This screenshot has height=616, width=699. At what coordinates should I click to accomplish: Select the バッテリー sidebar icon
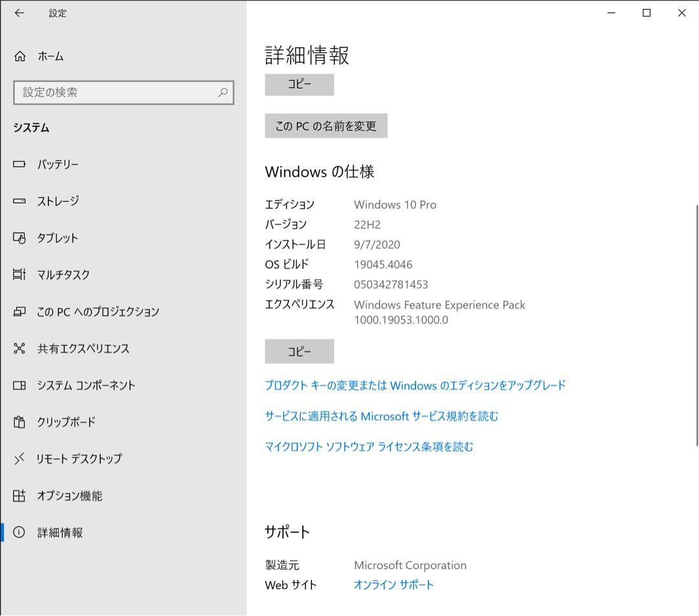click(18, 164)
